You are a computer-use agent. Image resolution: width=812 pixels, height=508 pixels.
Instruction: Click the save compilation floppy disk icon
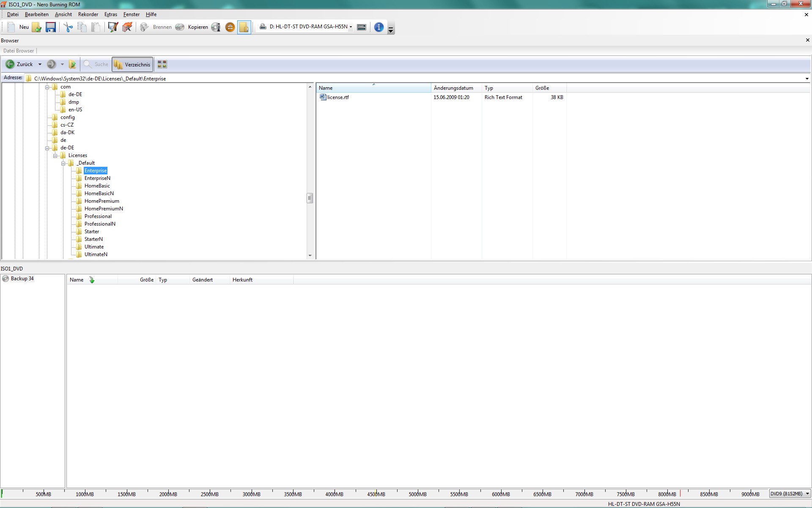point(51,27)
